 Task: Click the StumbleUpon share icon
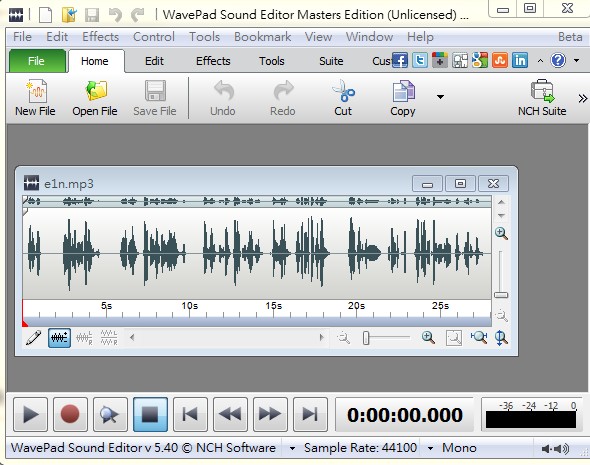pos(500,60)
